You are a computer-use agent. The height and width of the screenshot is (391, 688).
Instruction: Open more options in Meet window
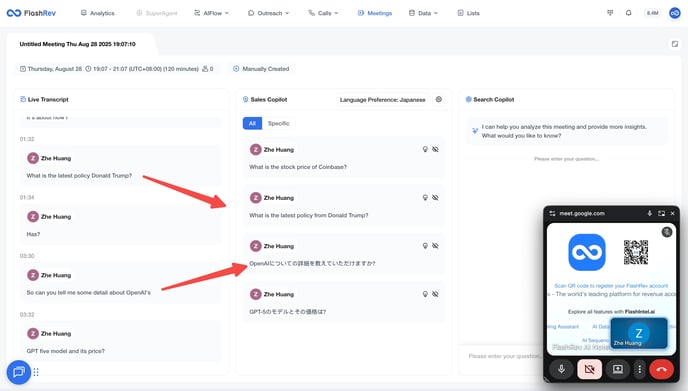pos(640,369)
